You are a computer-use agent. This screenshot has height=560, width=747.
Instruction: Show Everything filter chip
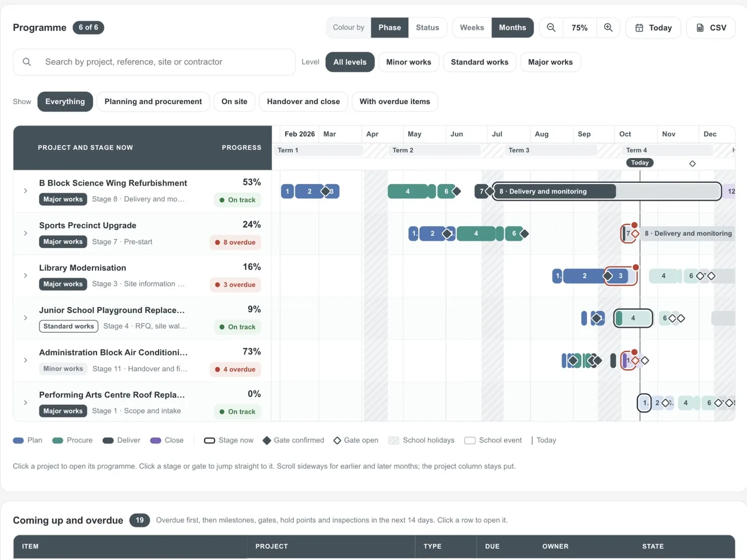pyautogui.click(x=65, y=101)
